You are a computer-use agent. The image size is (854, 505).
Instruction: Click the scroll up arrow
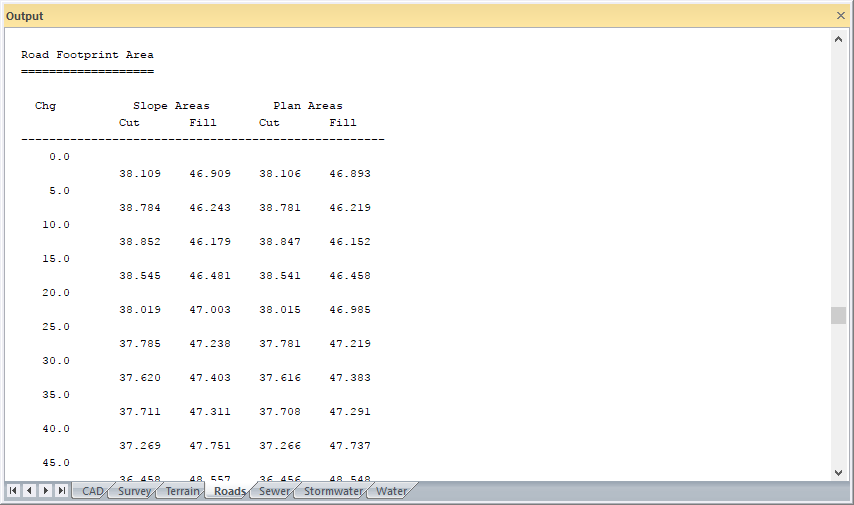pos(838,39)
